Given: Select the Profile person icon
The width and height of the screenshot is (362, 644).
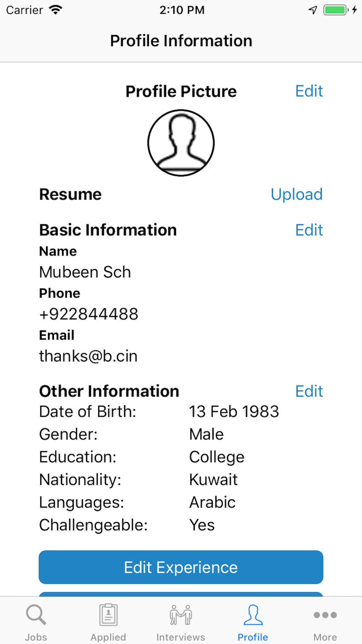Looking at the screenshot, I should pyautogui.click(x=253, y=615).
